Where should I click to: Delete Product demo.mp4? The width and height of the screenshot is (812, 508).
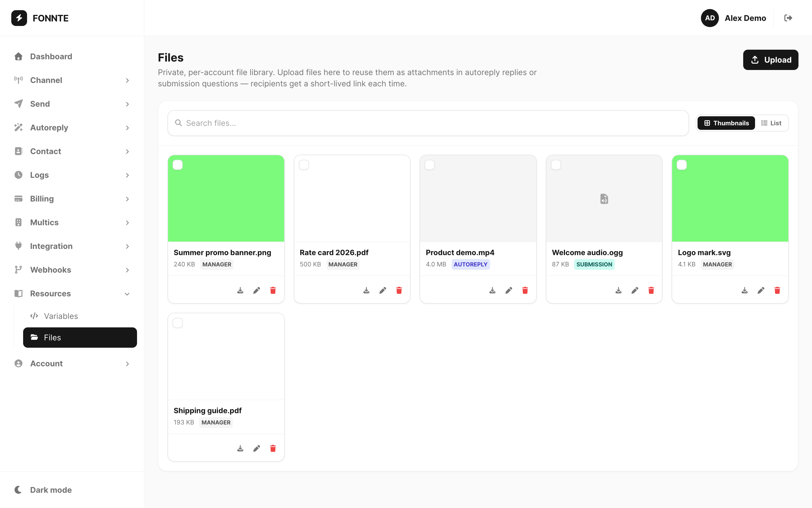525,290
